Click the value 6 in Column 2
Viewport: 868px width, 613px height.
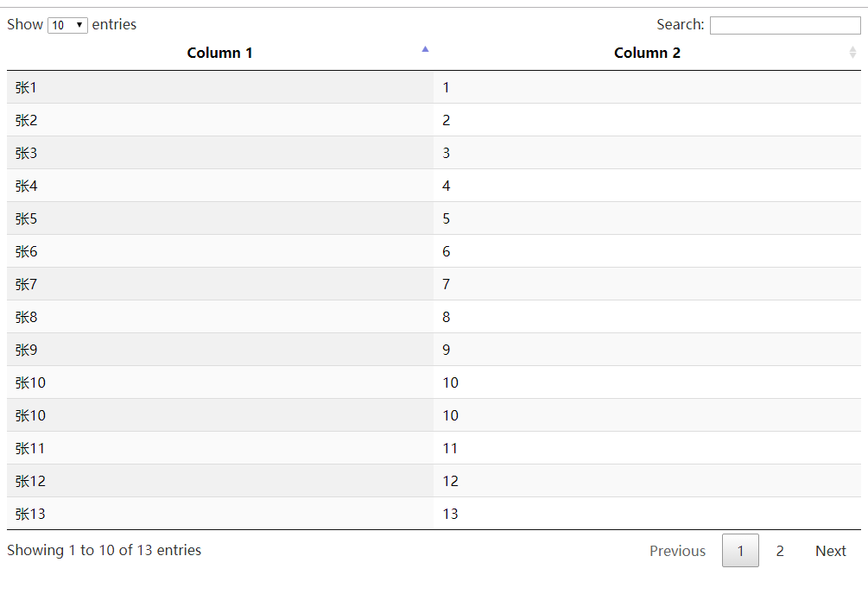pyautogui.click(x=447, y=251)
